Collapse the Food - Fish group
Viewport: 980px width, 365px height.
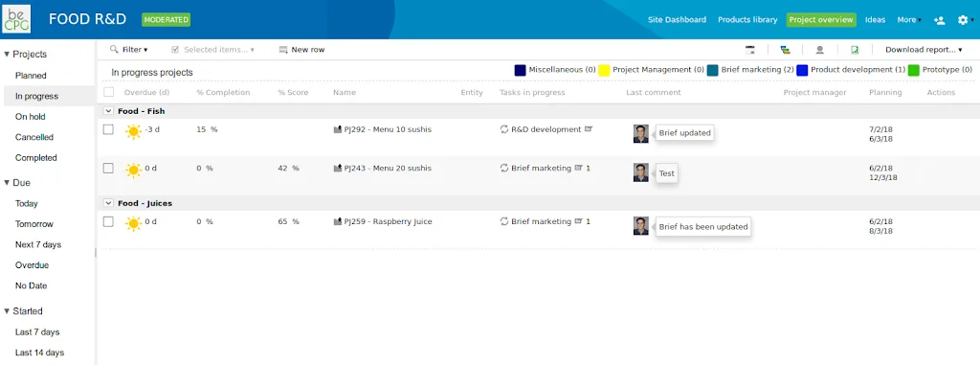(108, 111)
